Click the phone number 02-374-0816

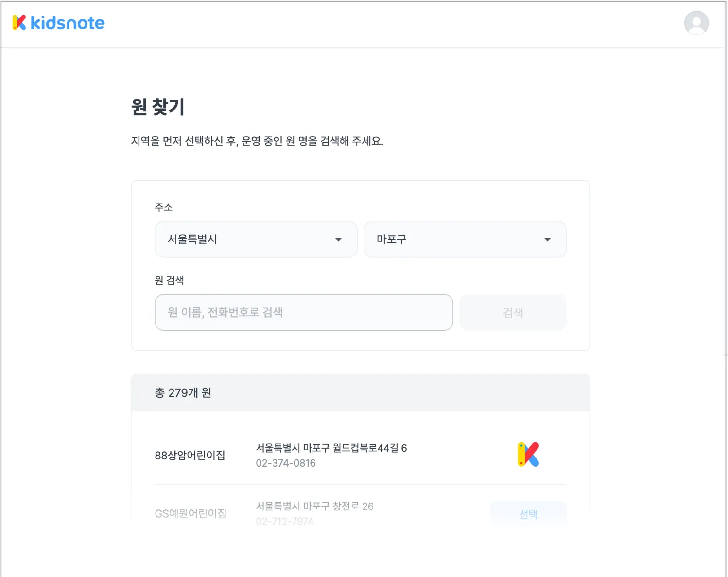(286, 463)
